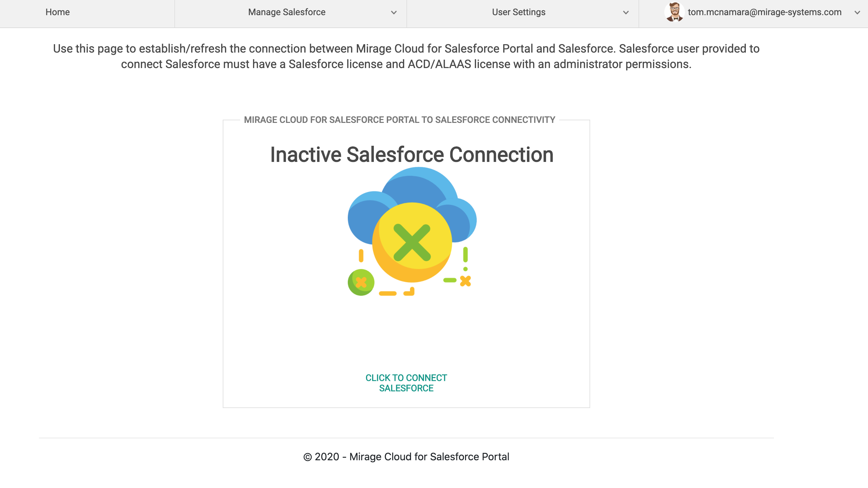
Task: Expand the account dropdown chevron
Action: point(857,13)
